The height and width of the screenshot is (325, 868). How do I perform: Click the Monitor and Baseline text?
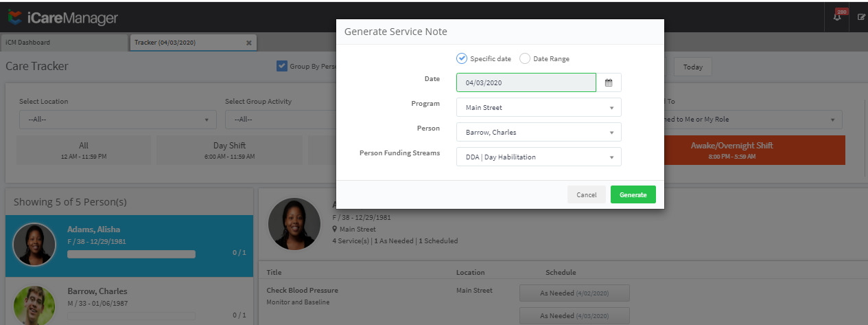click(x=298, y=302)
